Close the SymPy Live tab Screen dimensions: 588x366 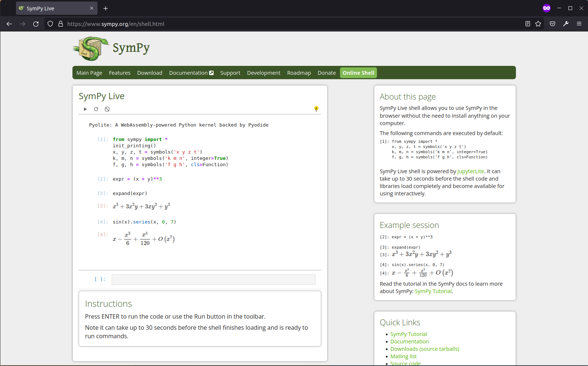coord(92,8)
